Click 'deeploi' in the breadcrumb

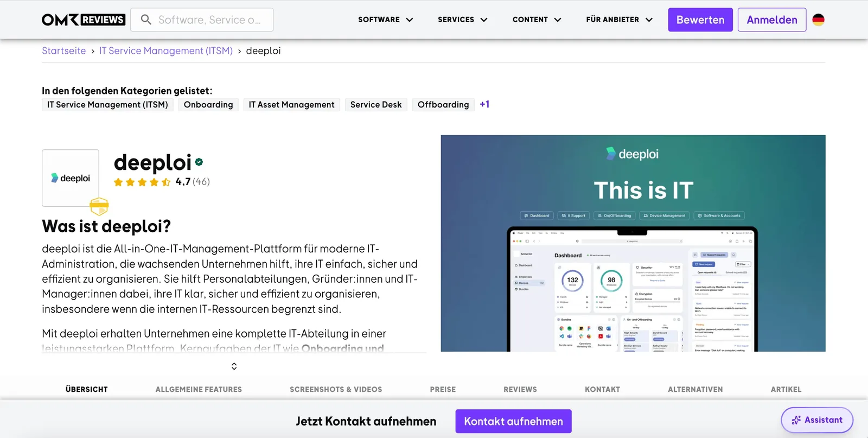pyautogui.click(x=263, y=50)
